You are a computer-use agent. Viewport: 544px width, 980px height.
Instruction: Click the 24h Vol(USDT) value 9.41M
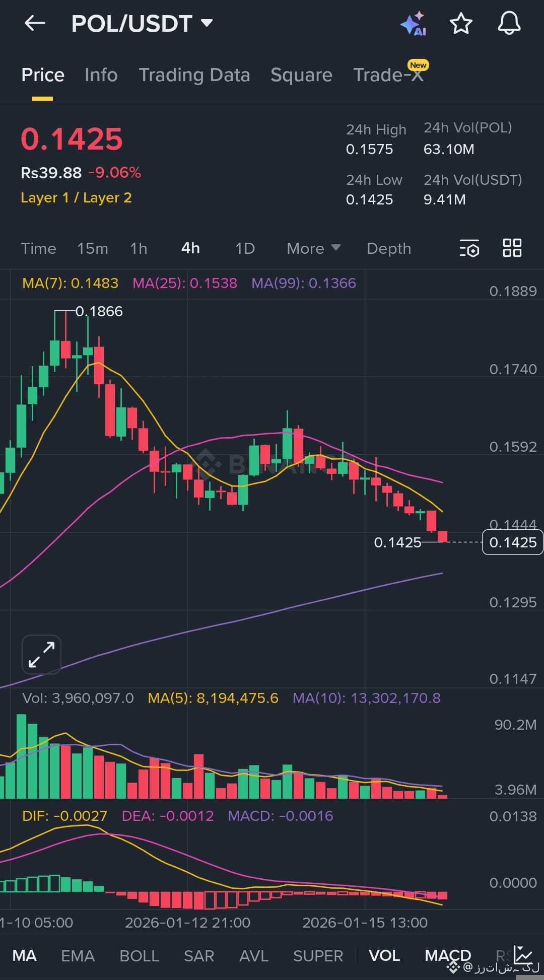point(444,199)
